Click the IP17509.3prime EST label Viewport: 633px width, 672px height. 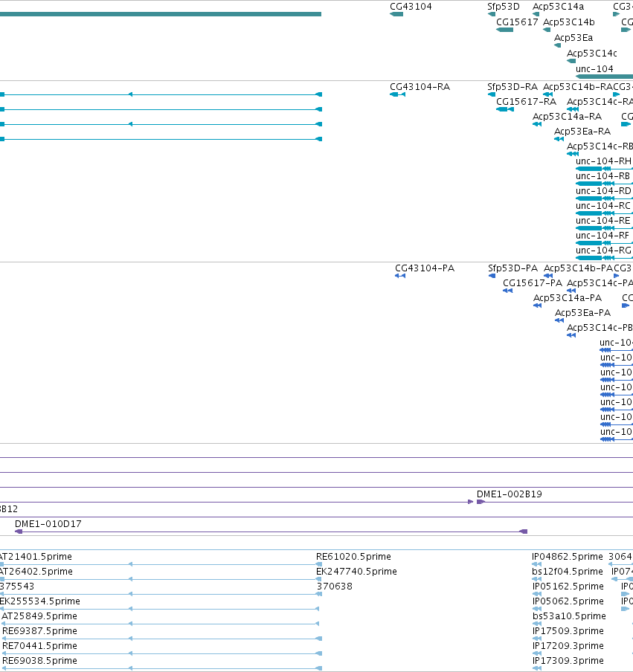point(568,631)
